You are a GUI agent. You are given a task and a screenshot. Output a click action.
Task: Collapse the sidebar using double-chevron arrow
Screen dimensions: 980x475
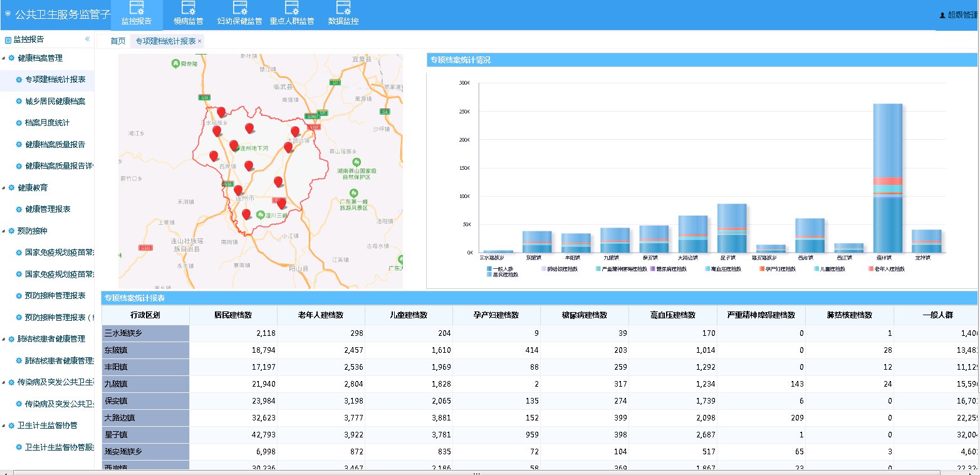(87, 39)
